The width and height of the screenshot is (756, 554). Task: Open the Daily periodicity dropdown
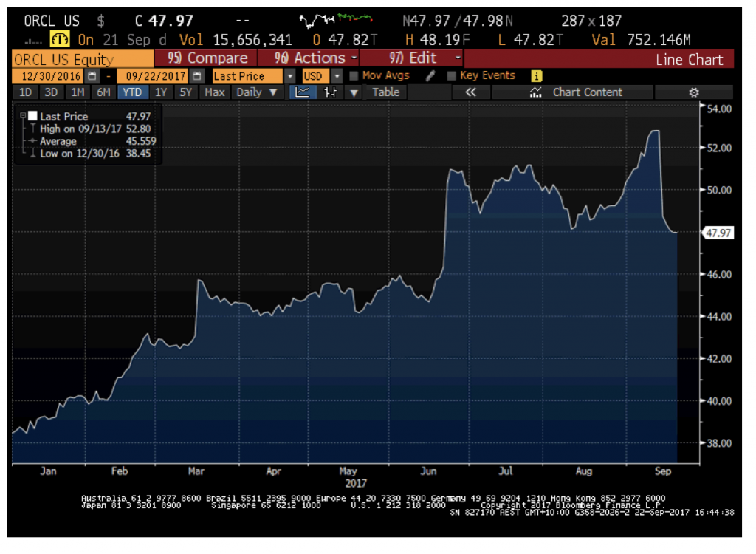(256, 92)
